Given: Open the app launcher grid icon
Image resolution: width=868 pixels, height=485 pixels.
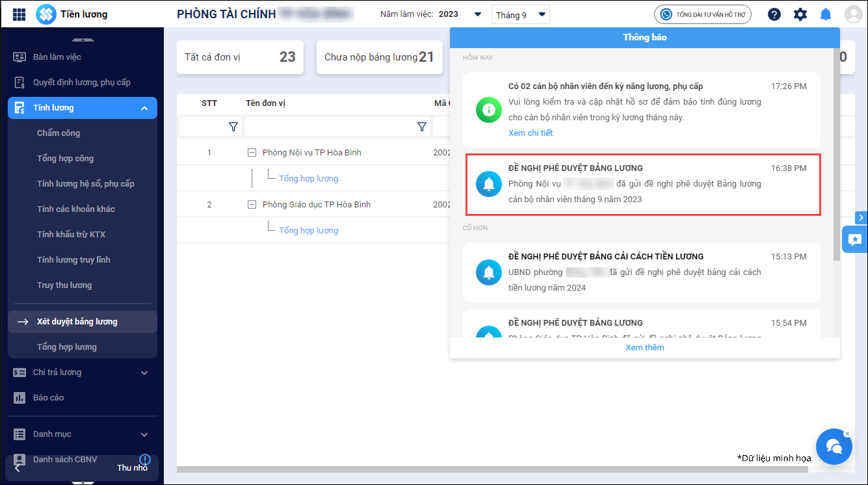Looking at the screenshot, I should click(19, 14).
